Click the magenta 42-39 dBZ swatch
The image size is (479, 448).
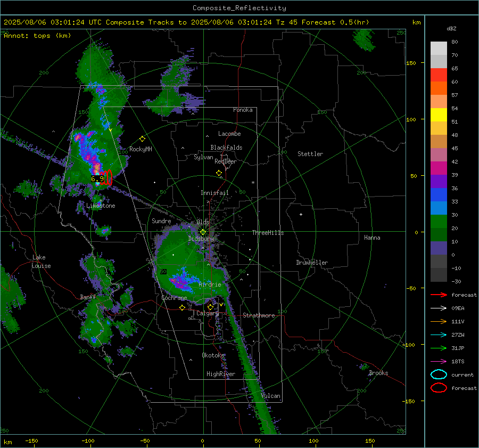click(x=439, y=168)
